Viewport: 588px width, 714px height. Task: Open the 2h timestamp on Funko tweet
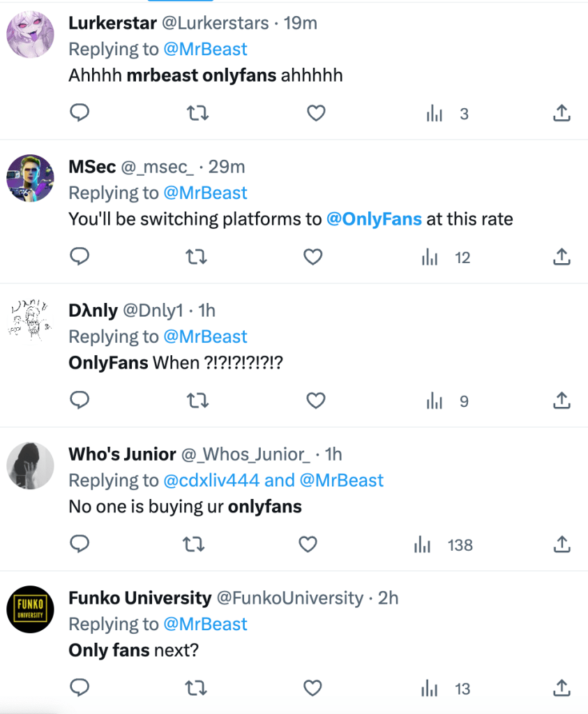388,598
